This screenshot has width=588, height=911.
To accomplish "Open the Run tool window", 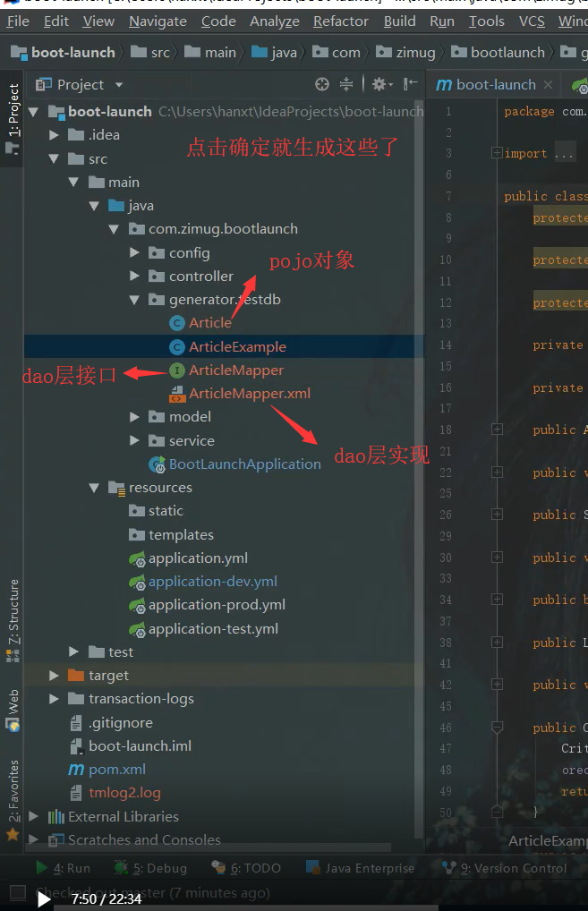I will (63, 868).
